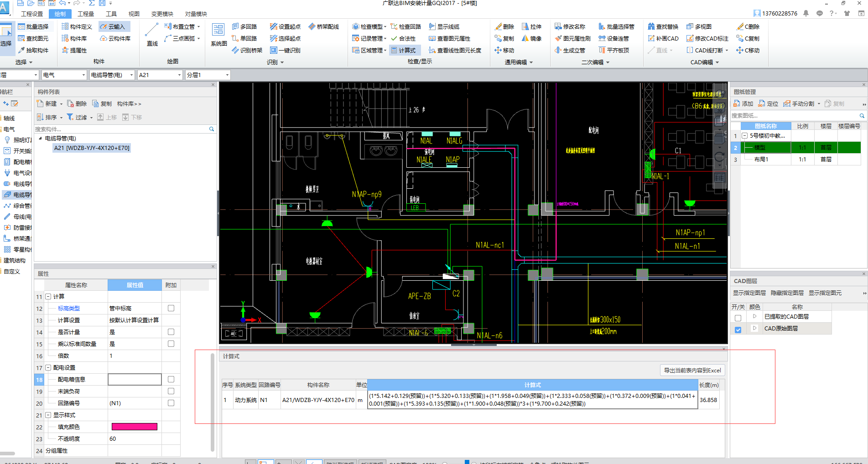Viewport: 868px width, 464px height.
Task: Click 定位 in 图纸管理 panel
Action: (x=769, y=103)
